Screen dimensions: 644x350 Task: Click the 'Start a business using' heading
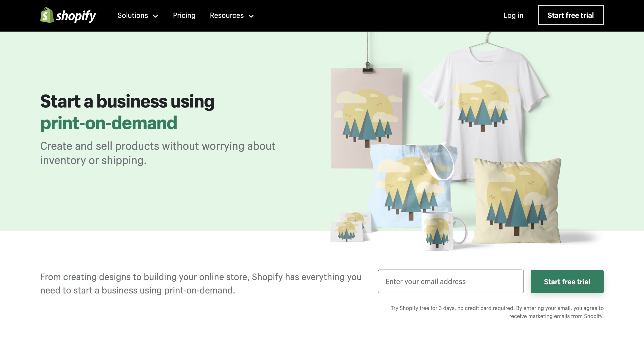pos(127,101)
